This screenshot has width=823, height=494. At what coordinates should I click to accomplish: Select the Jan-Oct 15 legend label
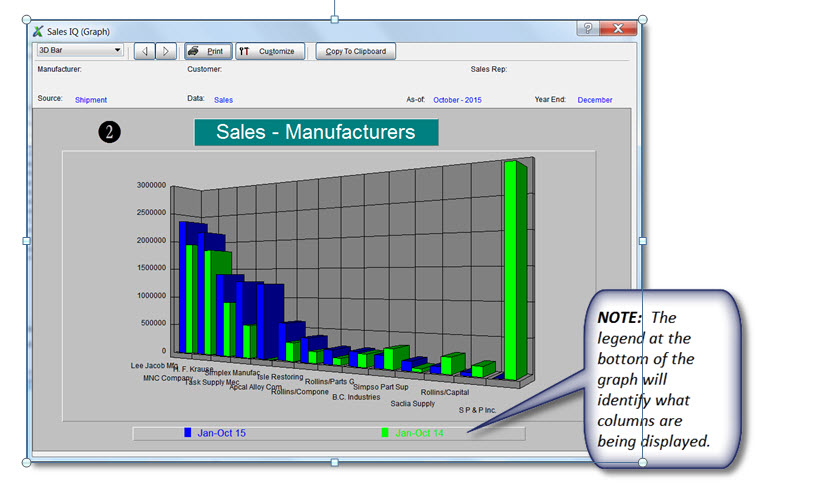pos(221,433)
